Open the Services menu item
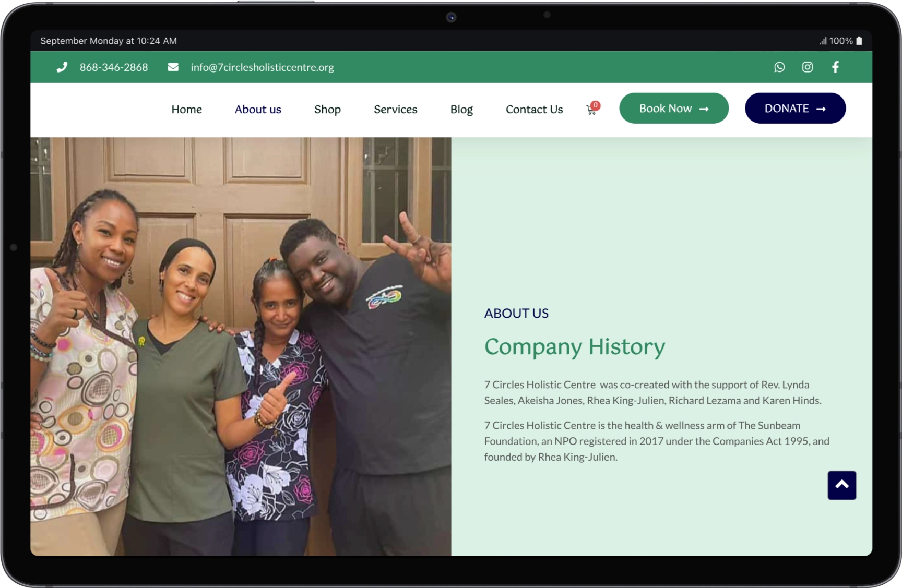Screen dimensions: 902x588 396,110
